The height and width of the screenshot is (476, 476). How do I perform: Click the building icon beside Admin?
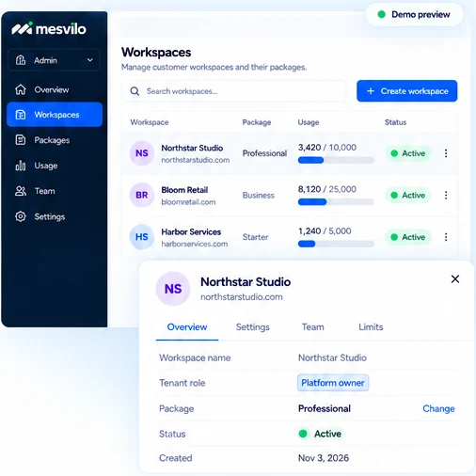21,60
